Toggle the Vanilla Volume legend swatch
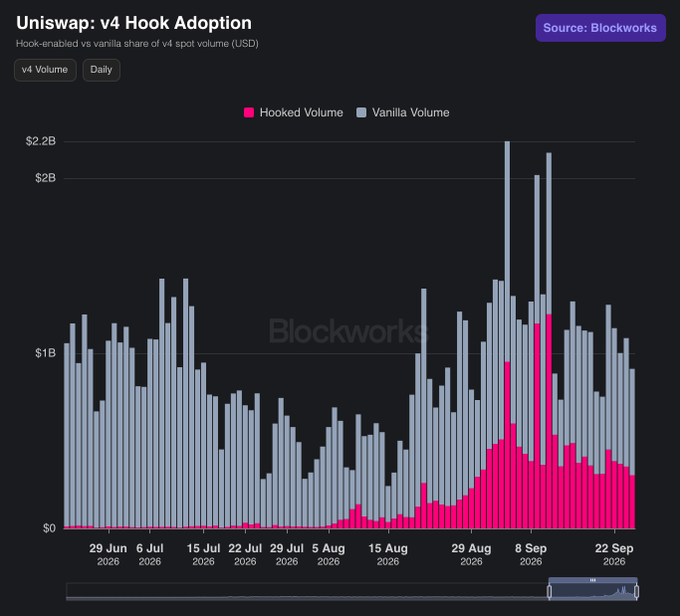 pyautogui.click(x=361, y=113)
